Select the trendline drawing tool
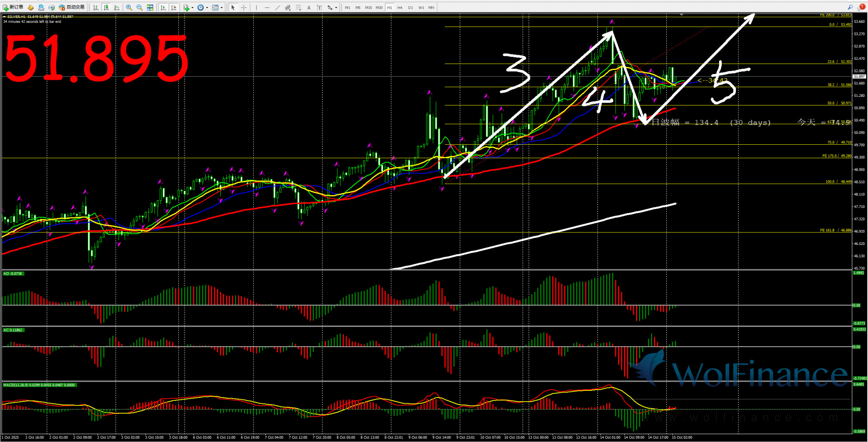 [x=277, y=7]
